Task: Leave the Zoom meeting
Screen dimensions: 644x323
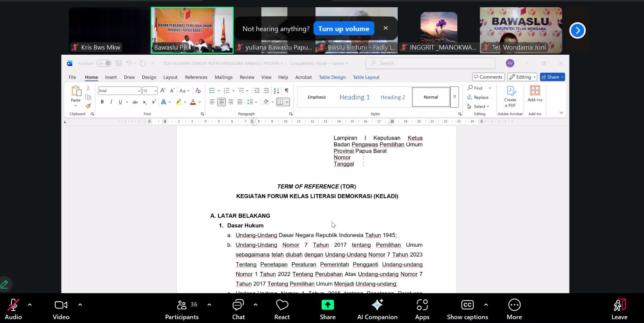Action: pos(619,310)
